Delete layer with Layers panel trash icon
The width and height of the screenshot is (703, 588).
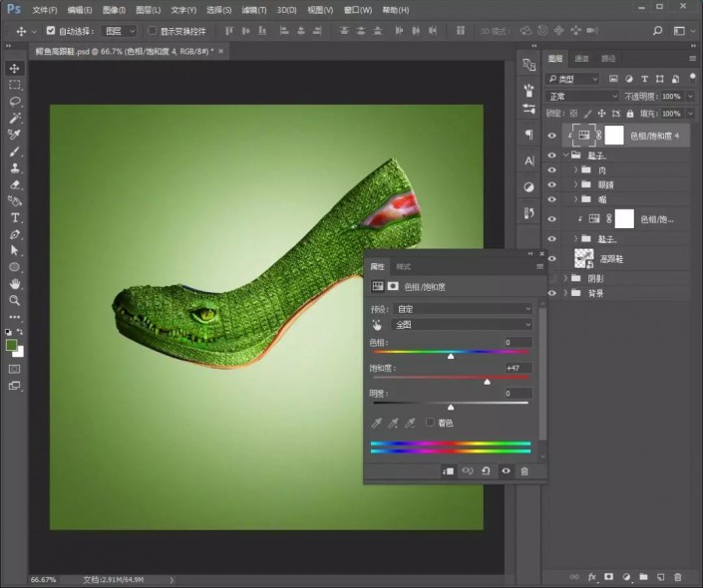point(678,577)
